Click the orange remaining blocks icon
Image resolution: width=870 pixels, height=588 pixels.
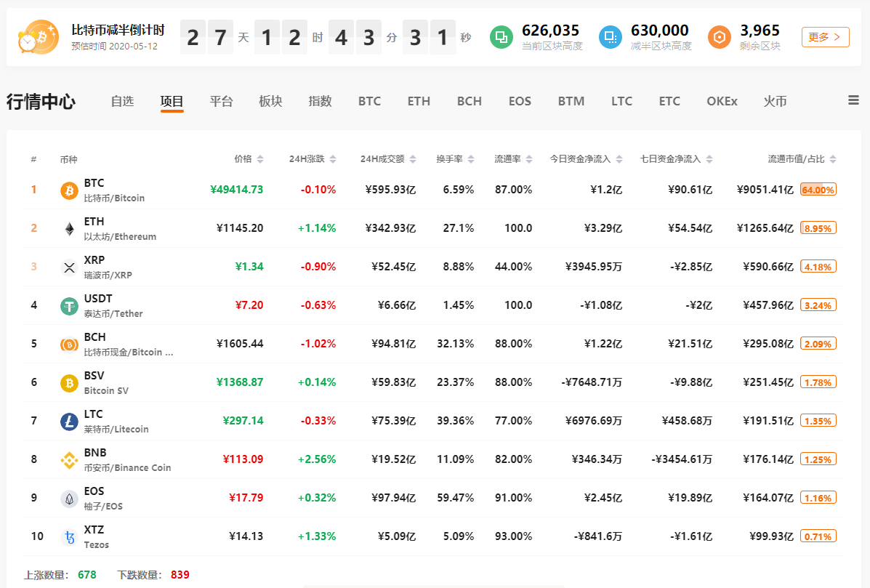pyautogui.click(x=719, y=37)
